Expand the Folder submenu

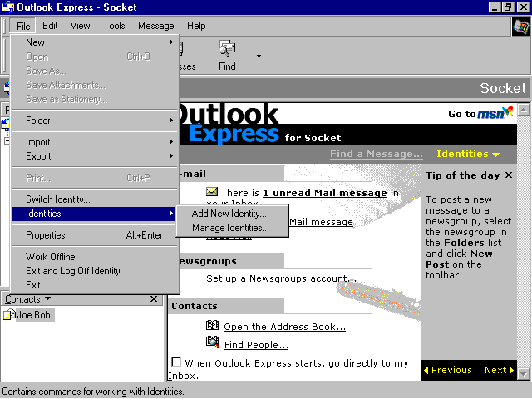[x=94, y=121]
